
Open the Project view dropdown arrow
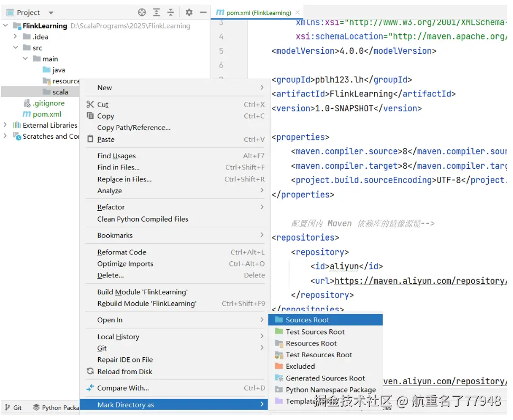pos(51,13)
